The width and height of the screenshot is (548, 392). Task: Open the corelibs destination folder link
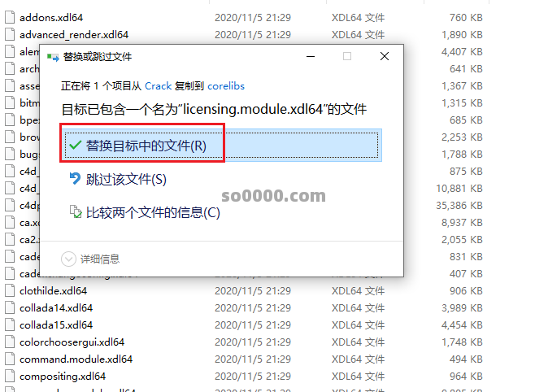pyautogui.click(x=226, y=85)
